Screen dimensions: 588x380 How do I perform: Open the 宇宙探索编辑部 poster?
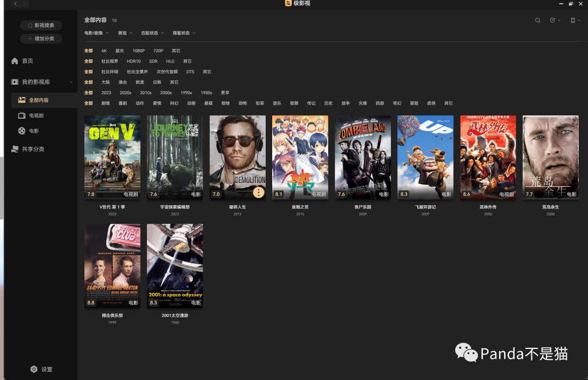pyautogui.click(x=175, y=157)
